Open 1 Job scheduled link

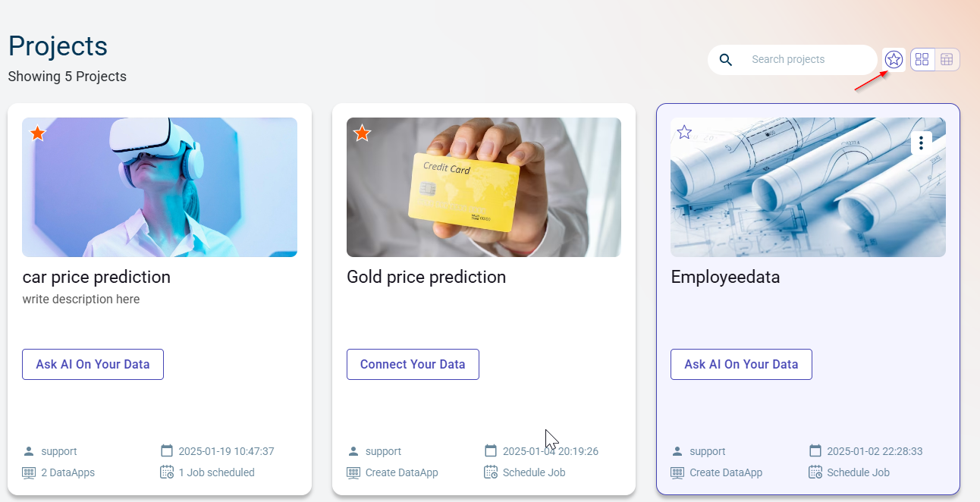216,472
